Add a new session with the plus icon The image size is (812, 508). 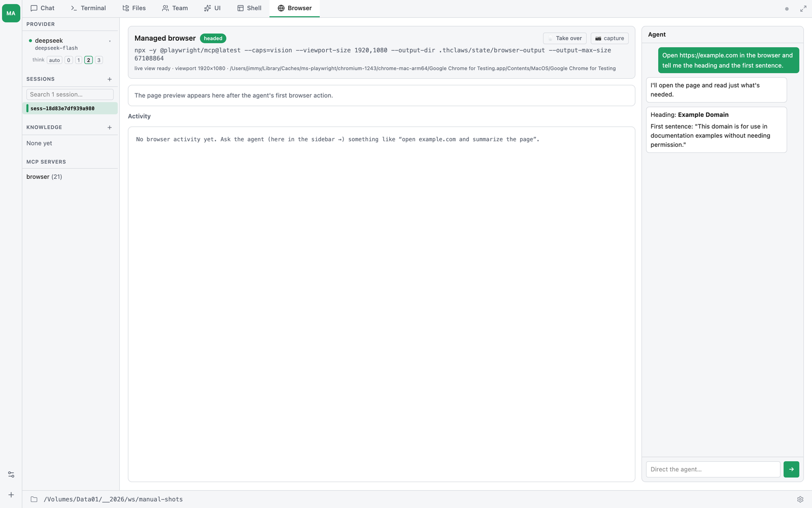[x=110, y=79]
